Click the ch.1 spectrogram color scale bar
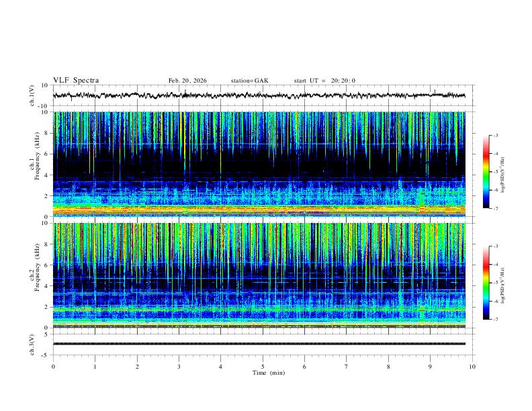532x411 pixels. (486, 172)
